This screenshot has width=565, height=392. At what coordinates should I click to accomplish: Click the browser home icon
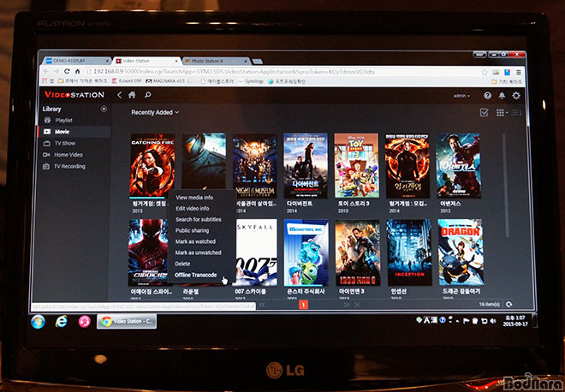pyautogui.click(x=77, y=71)
